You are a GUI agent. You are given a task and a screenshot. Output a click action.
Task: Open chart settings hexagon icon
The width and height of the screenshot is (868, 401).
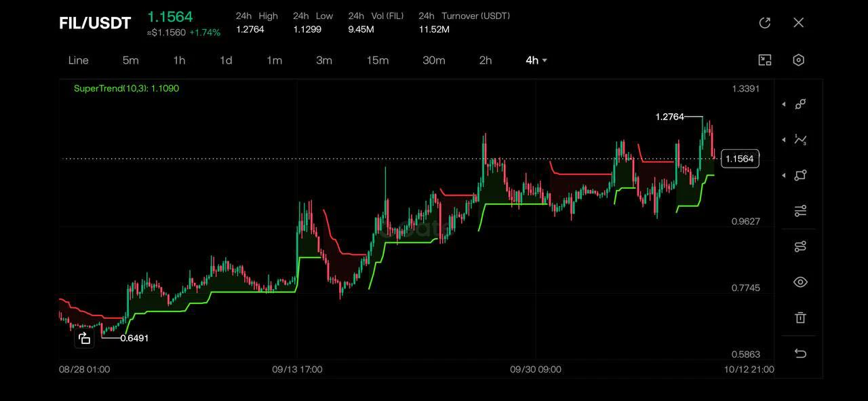799,60
